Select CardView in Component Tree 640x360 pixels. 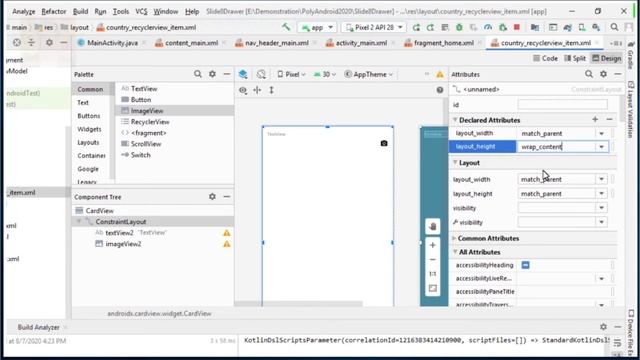pos(99,211)
